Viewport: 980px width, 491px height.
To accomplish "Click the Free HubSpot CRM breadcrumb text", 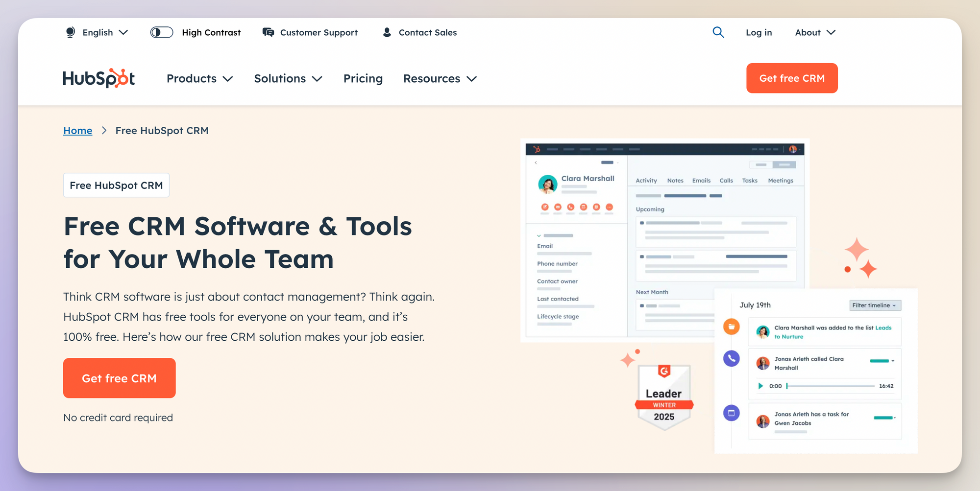I will pyautogui.click(x=162, y=131).
